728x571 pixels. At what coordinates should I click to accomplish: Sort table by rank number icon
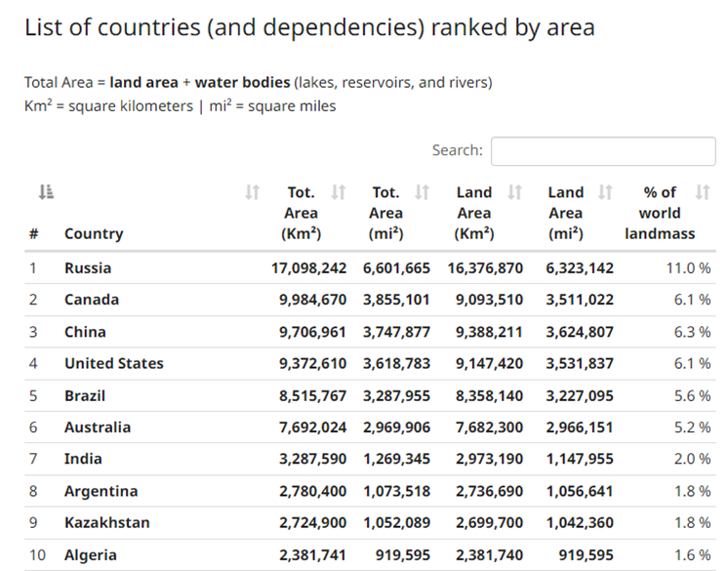pos(46,191)
